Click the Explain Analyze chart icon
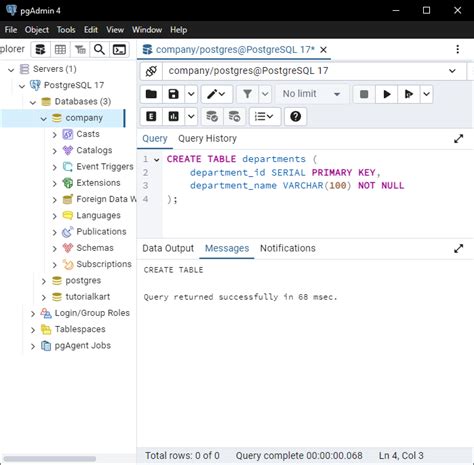The width and height of the screenshot is (474, 465). 173,116
